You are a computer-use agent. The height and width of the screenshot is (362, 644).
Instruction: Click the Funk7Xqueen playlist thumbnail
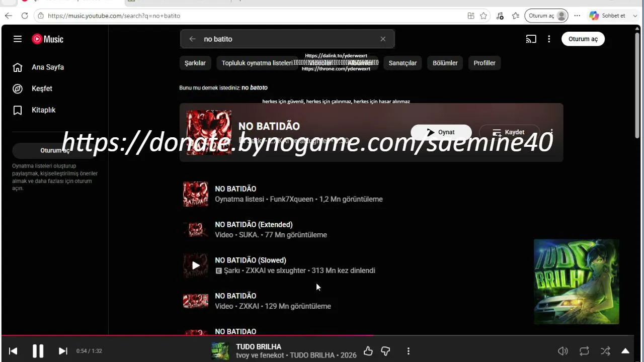tap(196, 194)
